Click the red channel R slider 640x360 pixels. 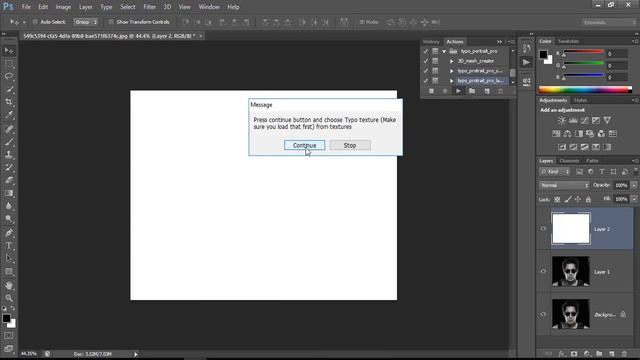point(583,53)
